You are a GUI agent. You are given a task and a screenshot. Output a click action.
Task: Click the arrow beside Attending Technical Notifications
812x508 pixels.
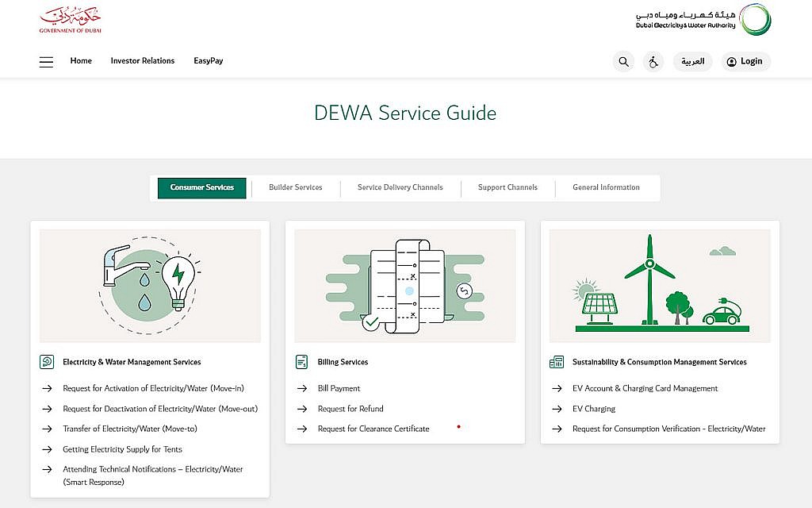(47, 469)
